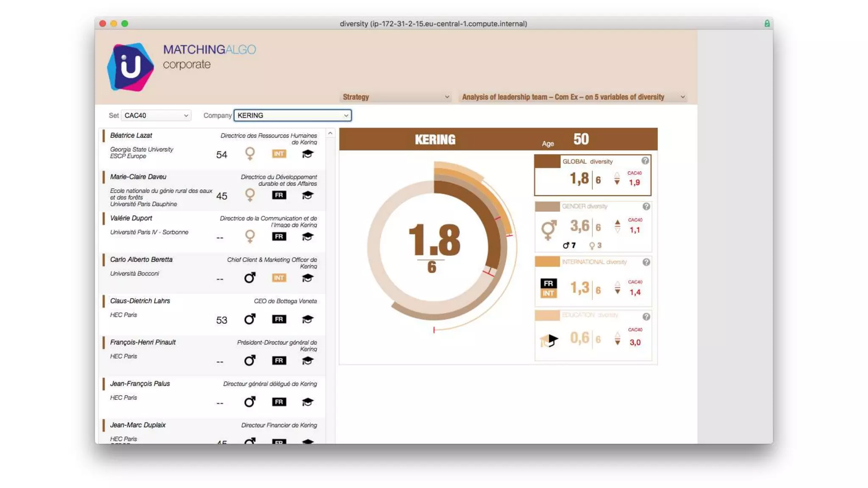Click the list scroll-up arrow
The width and height of the screenshot is (868, 488).
point(330,133)
